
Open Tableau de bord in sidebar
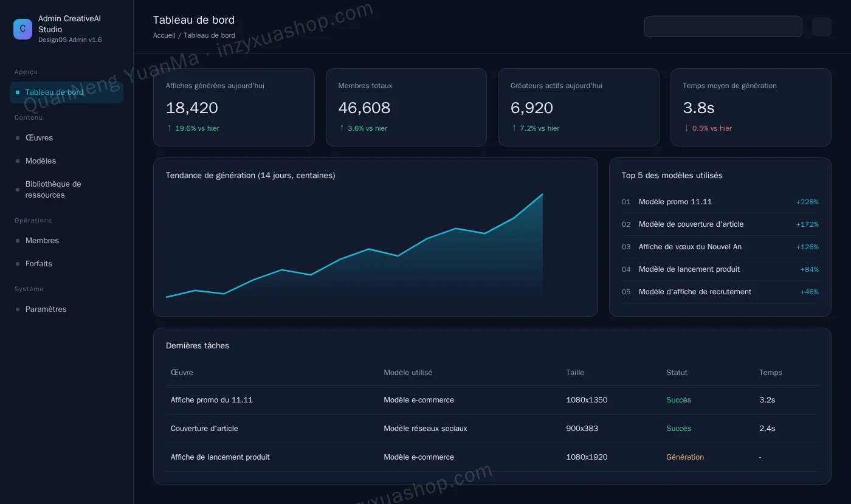click(x=66, y=92)
